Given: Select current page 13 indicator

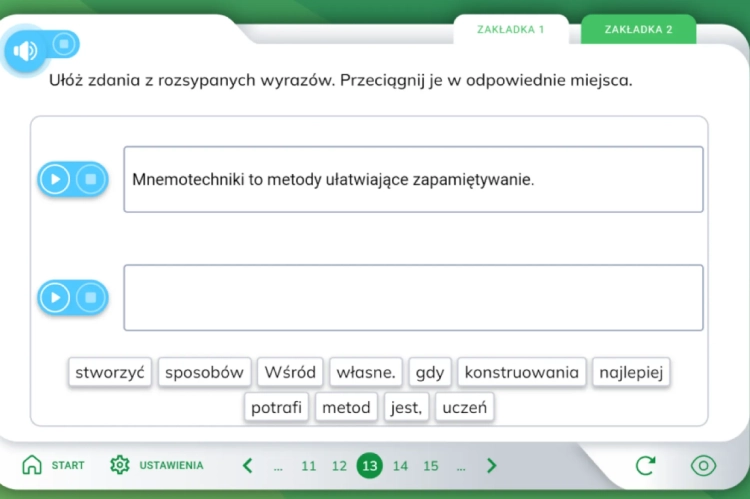Looking at the screenshot, I should point(370,466).
